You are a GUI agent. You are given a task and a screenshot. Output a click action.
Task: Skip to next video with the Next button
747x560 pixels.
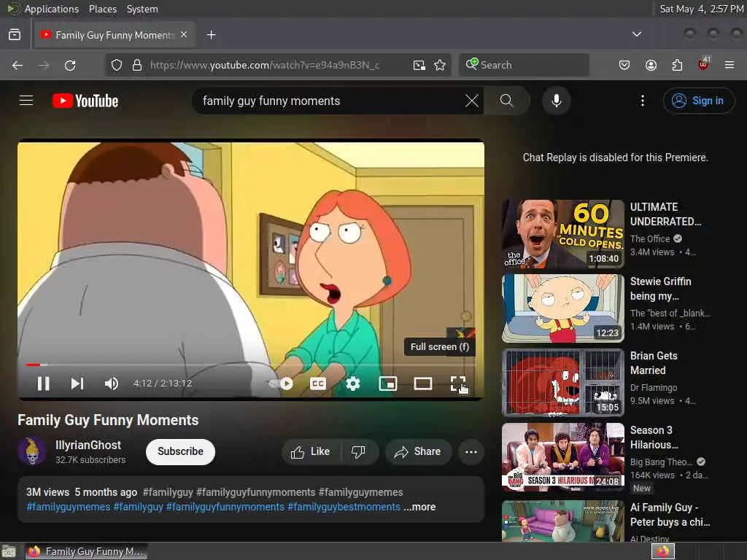77,384
